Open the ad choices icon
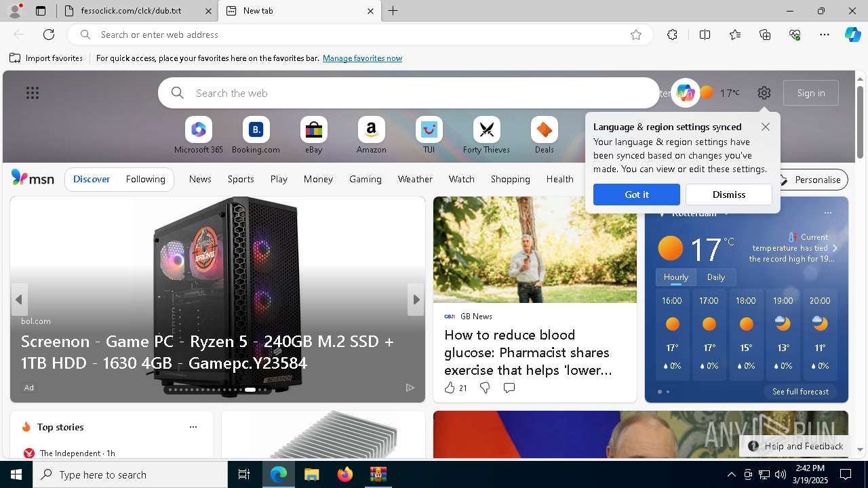 (x=410, y=388)
